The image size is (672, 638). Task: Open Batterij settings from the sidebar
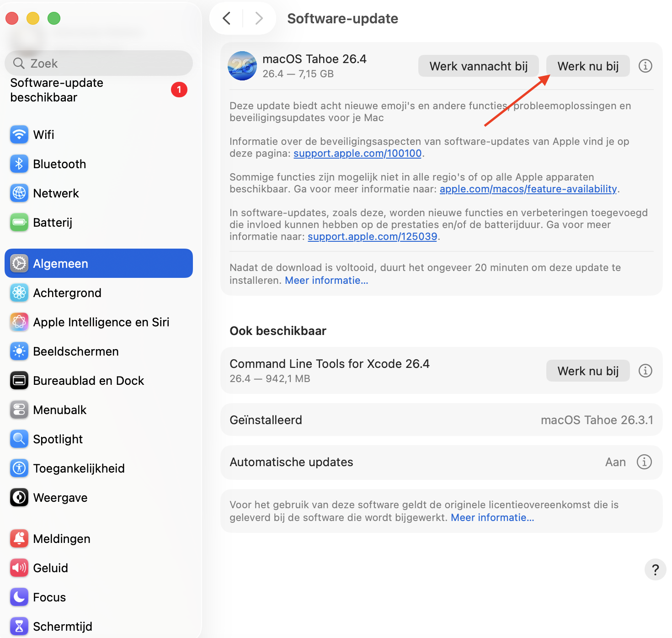tap(53, 223)
